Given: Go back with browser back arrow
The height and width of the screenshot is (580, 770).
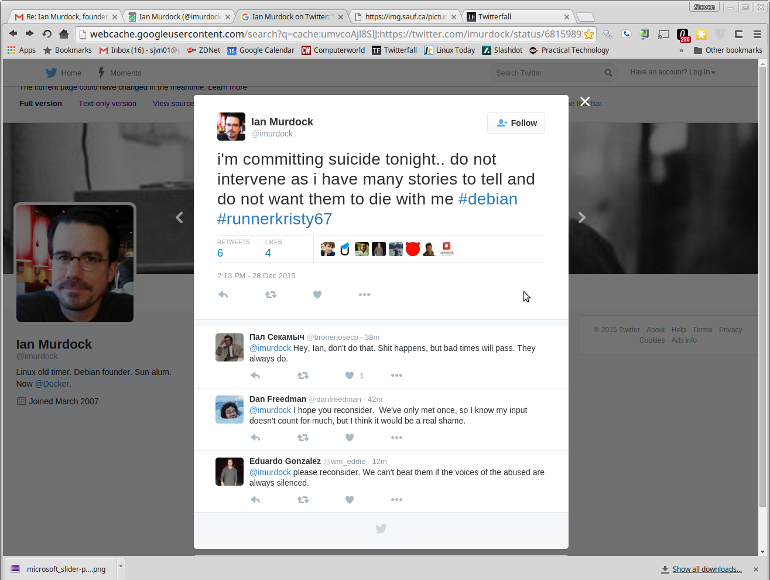Looking at the screenshot, I should [x=13, y=33].
